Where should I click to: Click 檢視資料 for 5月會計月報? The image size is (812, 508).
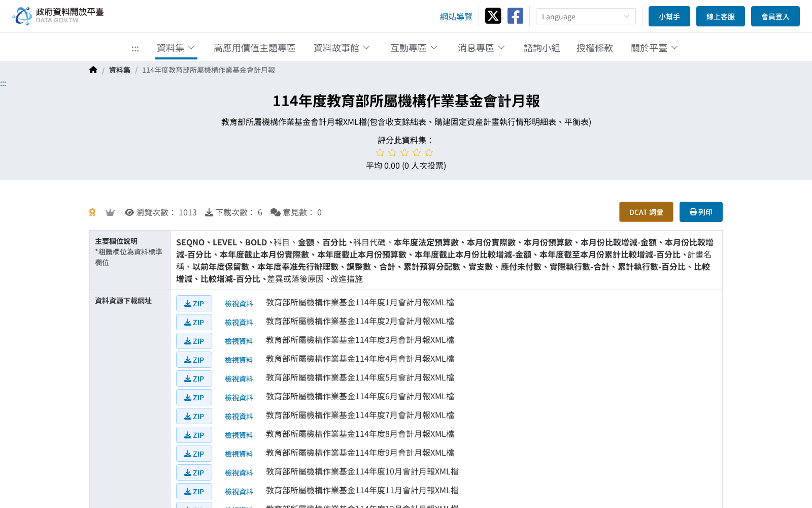point(239,378)
